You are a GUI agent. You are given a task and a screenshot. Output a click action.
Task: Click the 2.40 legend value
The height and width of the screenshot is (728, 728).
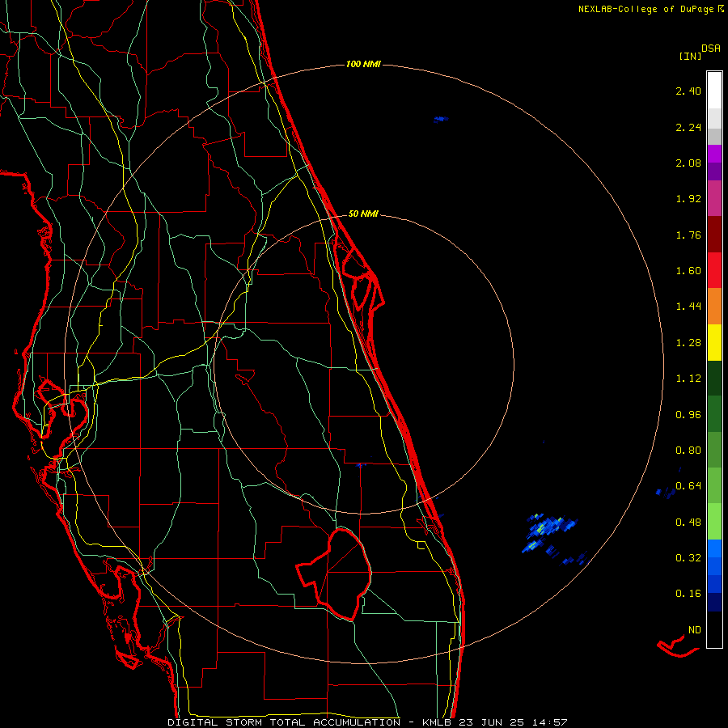[688, 91]
